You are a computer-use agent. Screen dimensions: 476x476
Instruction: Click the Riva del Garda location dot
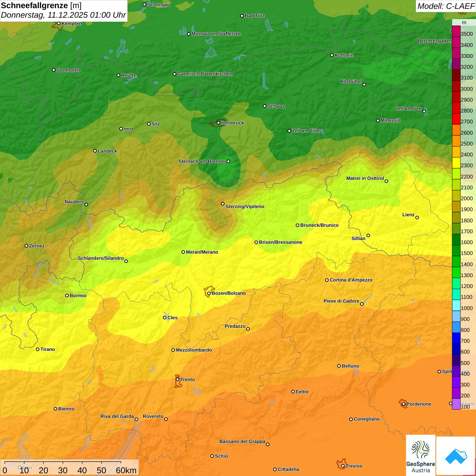[136, 419]
